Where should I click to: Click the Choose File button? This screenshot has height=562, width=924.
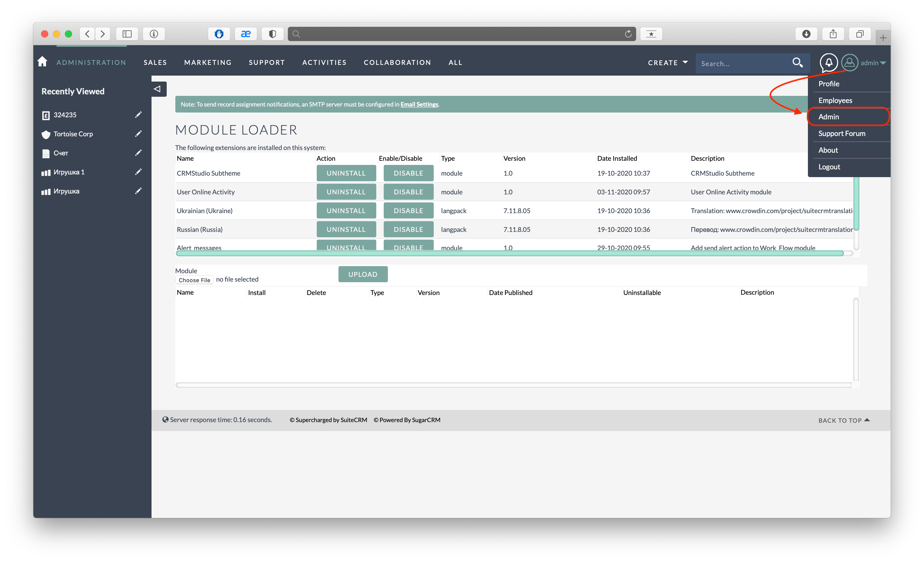(x=194, y=280)
